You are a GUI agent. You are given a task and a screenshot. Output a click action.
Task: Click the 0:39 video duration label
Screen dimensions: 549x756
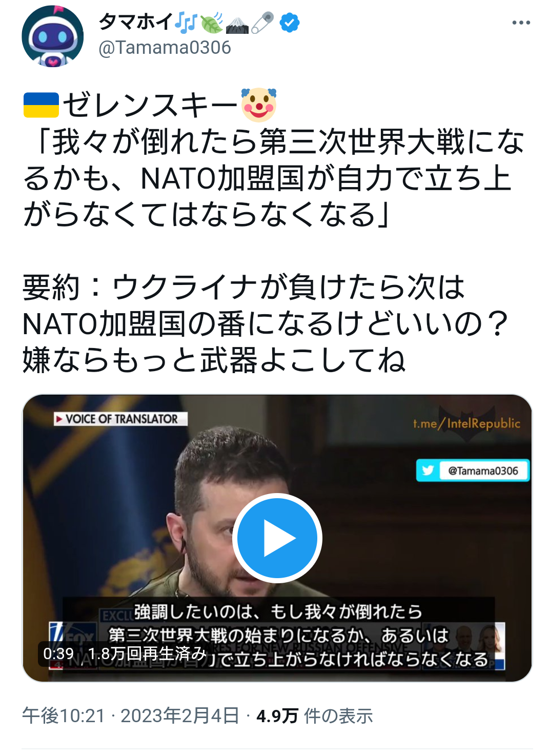(x=58, y=653)
